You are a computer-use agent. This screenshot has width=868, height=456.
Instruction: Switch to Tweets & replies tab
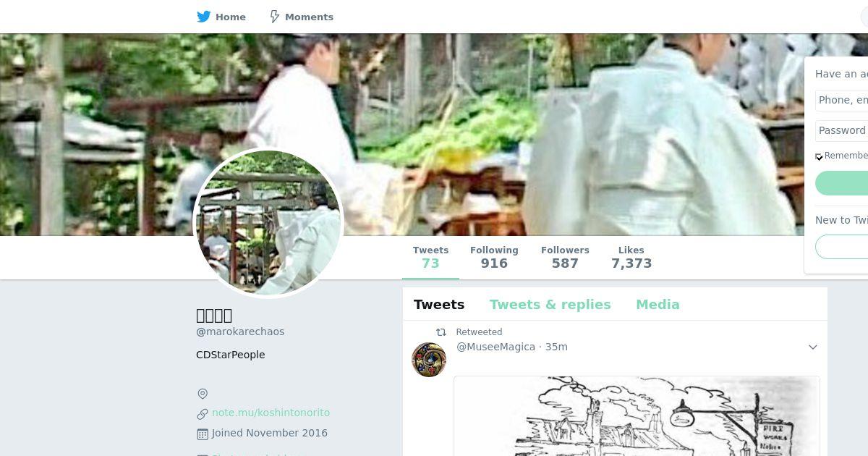coord(550,305)
